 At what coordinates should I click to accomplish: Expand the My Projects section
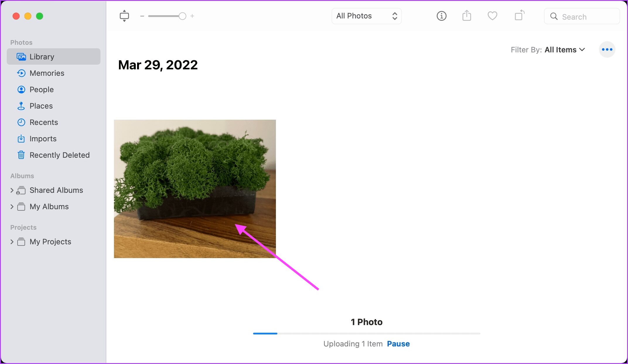click(x=12, y=242)
